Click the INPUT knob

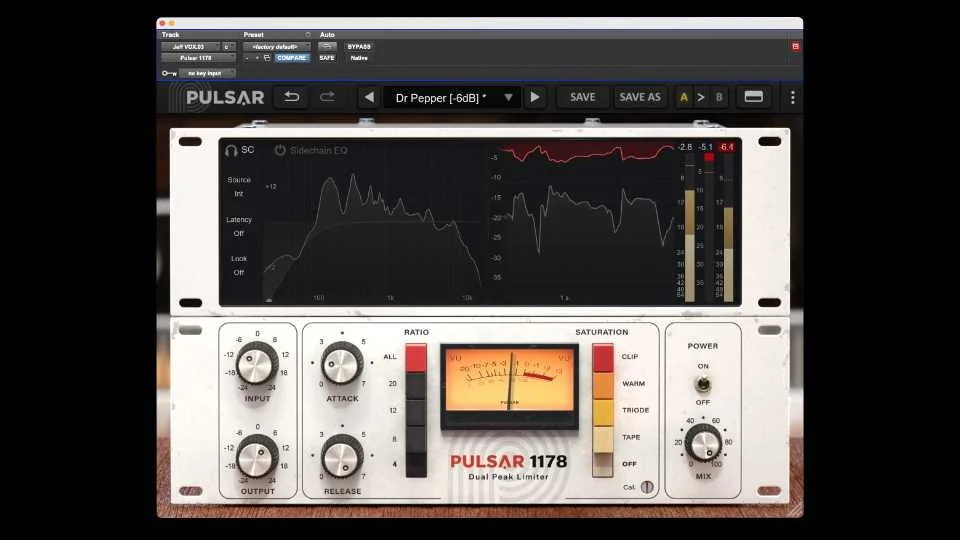(x=257, y=363)
